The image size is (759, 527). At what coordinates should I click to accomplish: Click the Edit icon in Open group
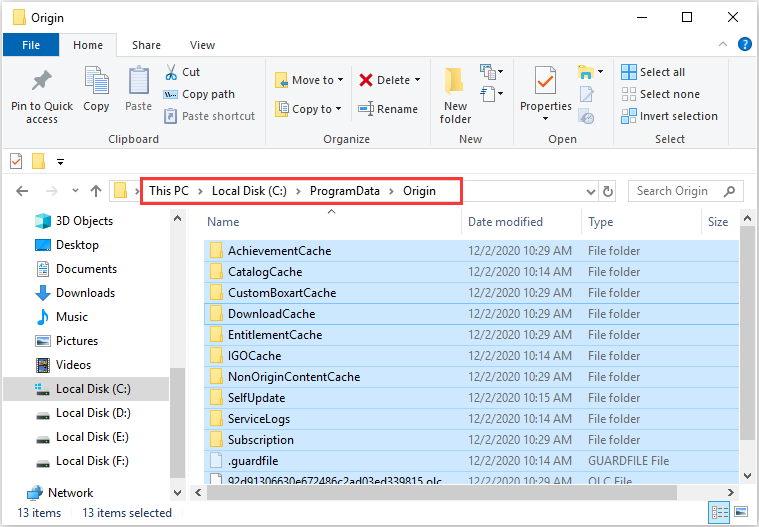pos(586,94)
